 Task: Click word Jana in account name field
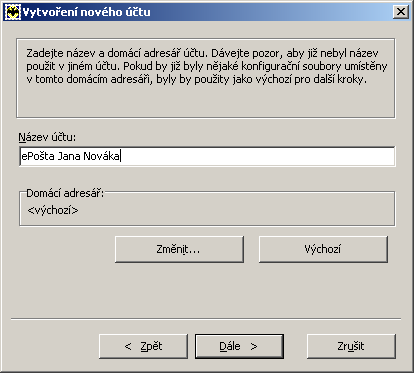click(69, 156)
